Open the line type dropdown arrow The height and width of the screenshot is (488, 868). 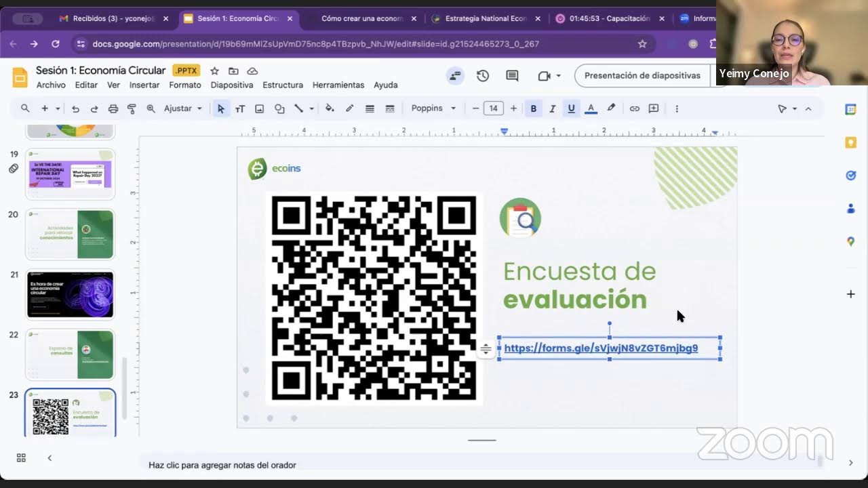point(311,108)
